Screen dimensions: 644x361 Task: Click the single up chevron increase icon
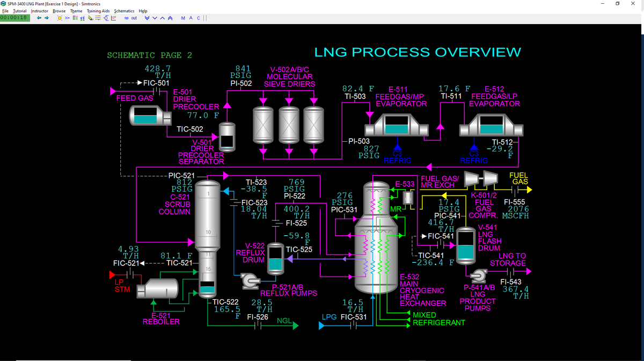(163, 18)
